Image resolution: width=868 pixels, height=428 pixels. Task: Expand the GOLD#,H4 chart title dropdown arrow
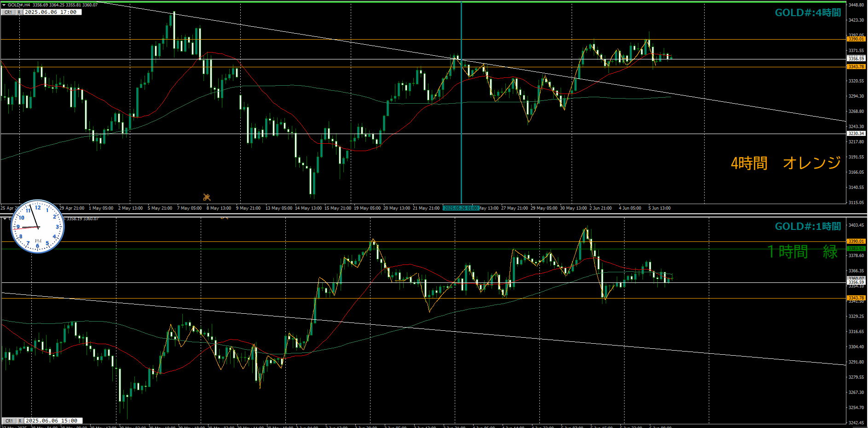tap(4, 5)
